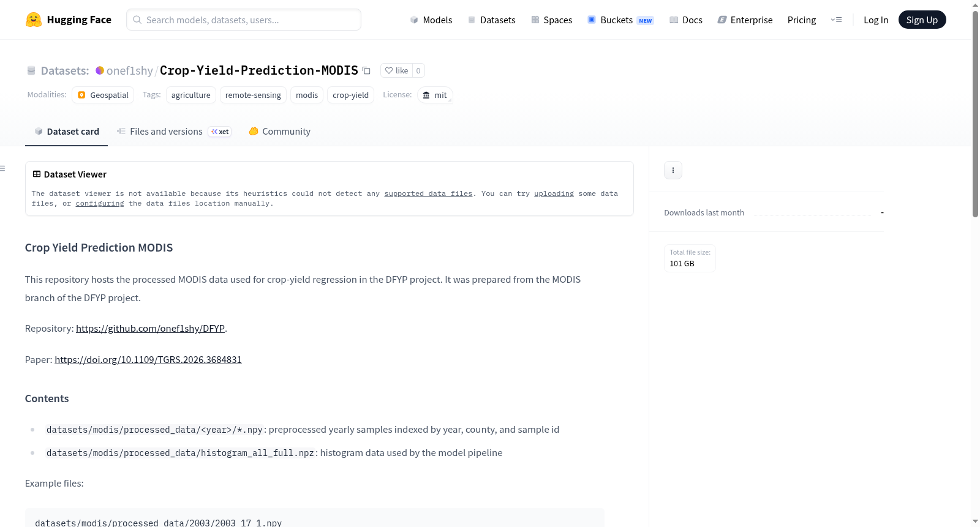Open the uploading link
980x527 pixels.
pyautogui.click(x=554, y=193)
